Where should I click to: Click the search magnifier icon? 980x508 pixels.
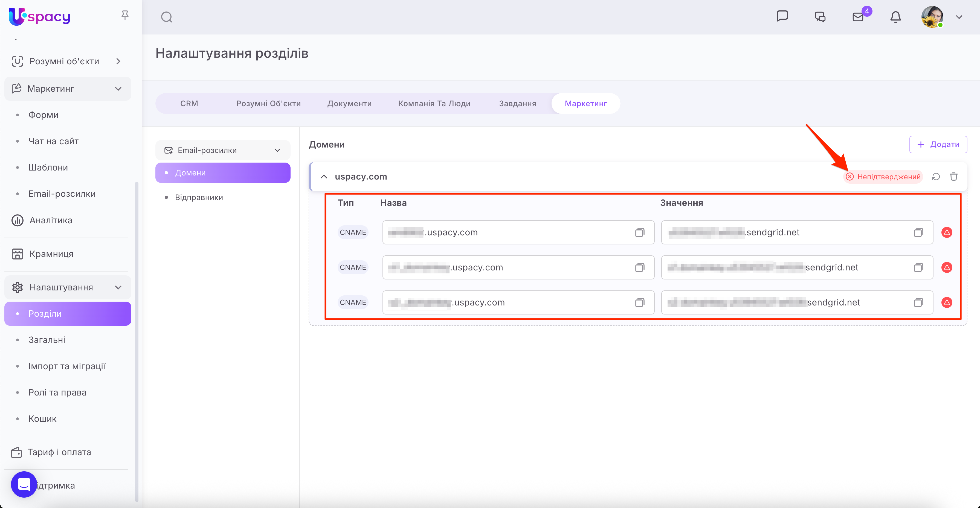[x=166, y=17]
